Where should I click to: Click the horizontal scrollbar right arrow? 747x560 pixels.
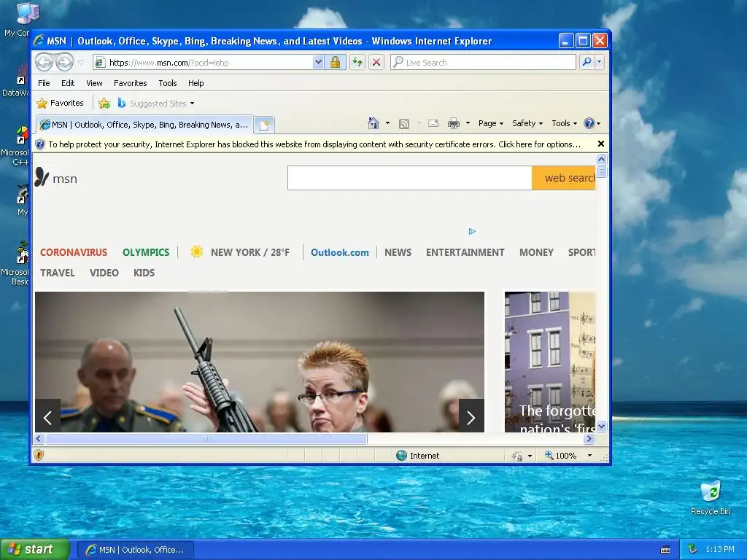[x=589, y=438]
